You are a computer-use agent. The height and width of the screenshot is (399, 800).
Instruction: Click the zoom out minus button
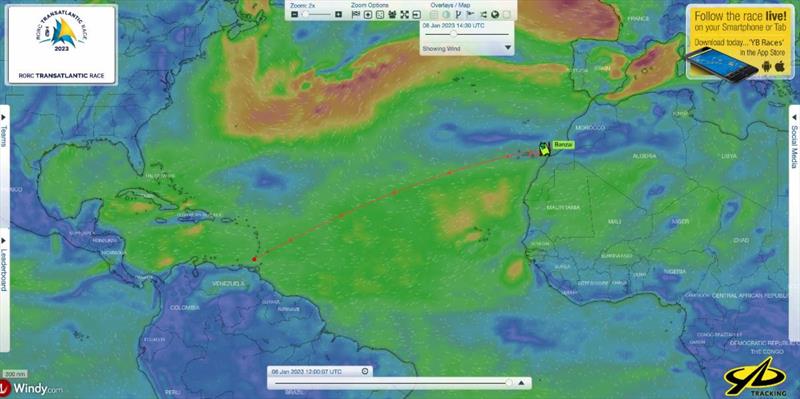294,14
